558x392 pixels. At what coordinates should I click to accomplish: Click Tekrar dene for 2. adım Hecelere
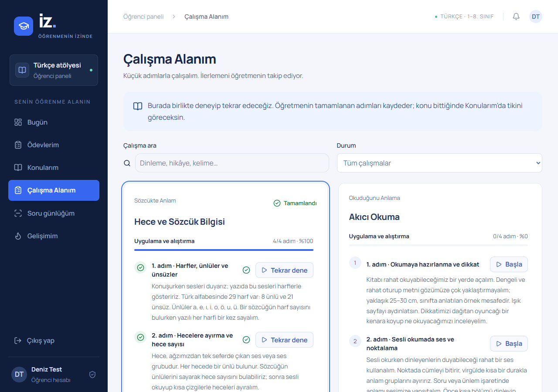(284, 340)
